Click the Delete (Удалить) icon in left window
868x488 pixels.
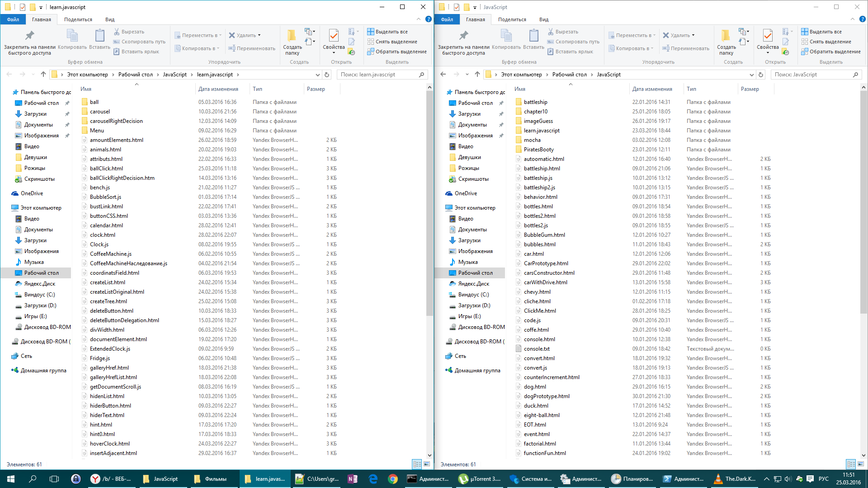232,35
